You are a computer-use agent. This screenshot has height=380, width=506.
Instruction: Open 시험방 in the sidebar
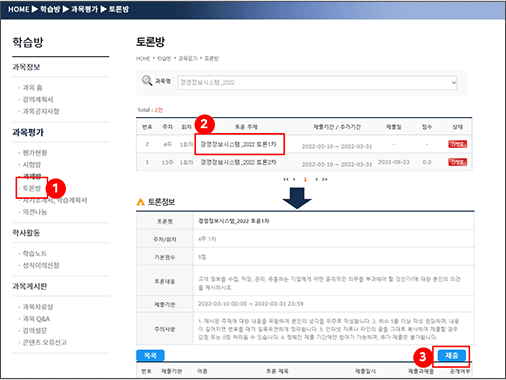click(32, 164)
